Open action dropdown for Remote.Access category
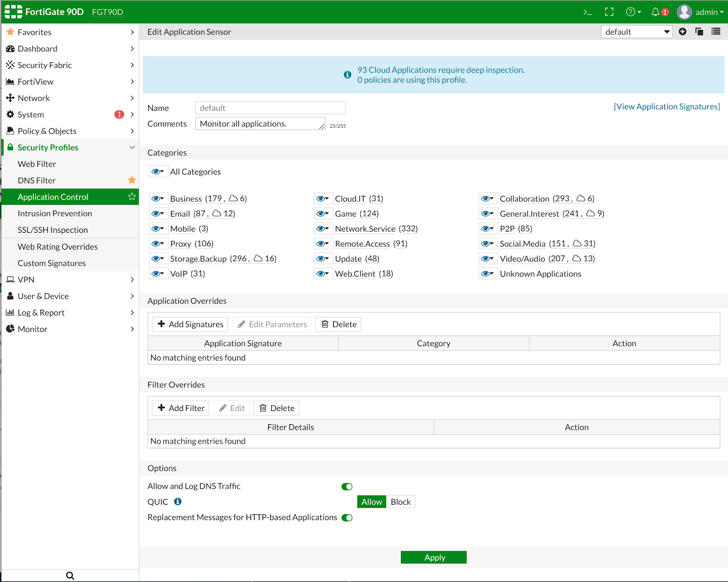Image resolution: width=728 pixels, height=582 pixels. click(323, 243)
